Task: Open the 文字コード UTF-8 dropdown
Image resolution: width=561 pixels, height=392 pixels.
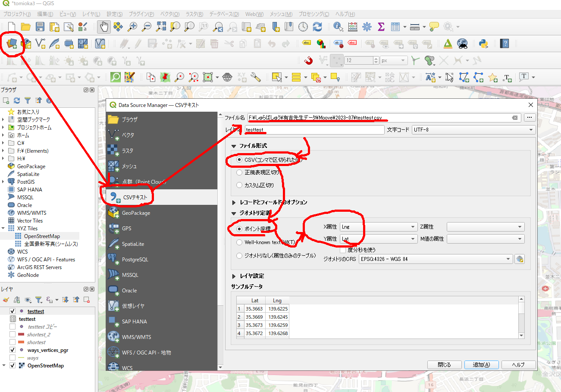Action: coord(473,130)
